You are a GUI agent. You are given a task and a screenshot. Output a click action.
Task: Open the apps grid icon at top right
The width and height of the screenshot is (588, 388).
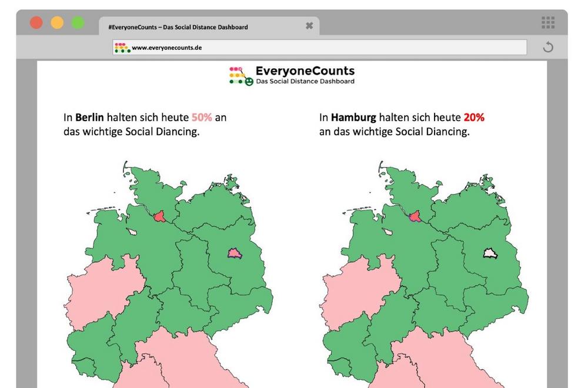click(x=547, y=23)
